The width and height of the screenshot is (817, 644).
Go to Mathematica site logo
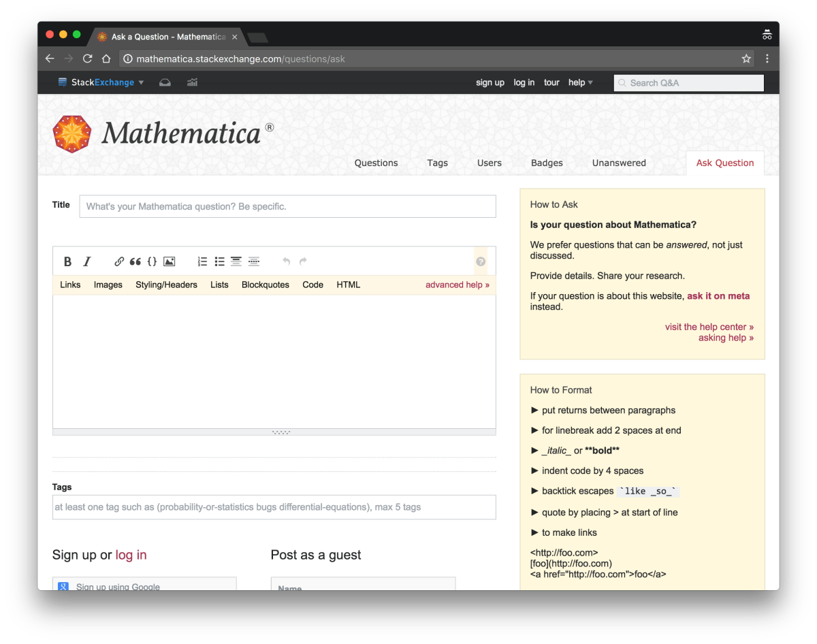point(163,133)
